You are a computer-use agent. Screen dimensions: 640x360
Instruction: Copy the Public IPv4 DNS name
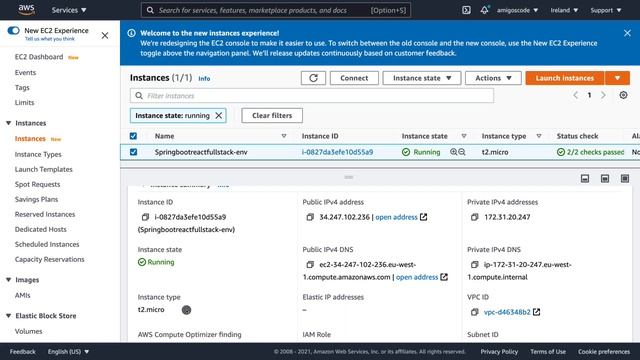click(x=310, y=264)
